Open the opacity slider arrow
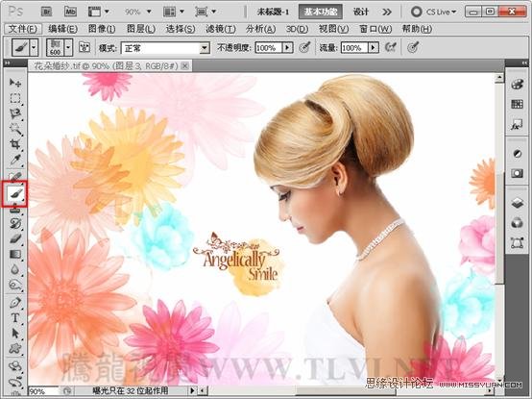 pyautogui.click(x=287, y=48)
